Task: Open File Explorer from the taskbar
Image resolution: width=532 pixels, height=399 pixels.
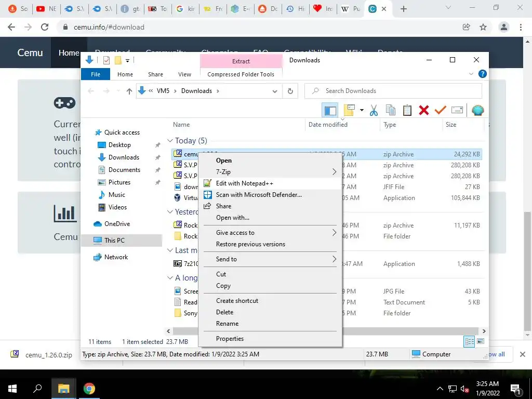Action: coord(63,389)
